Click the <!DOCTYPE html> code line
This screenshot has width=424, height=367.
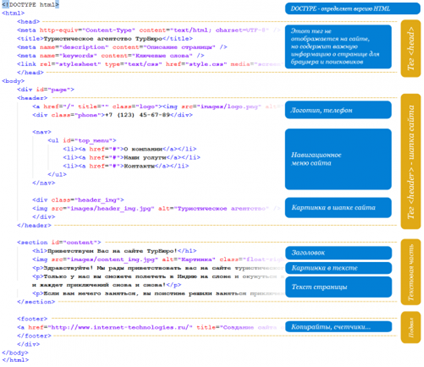[x=30, y=5]
